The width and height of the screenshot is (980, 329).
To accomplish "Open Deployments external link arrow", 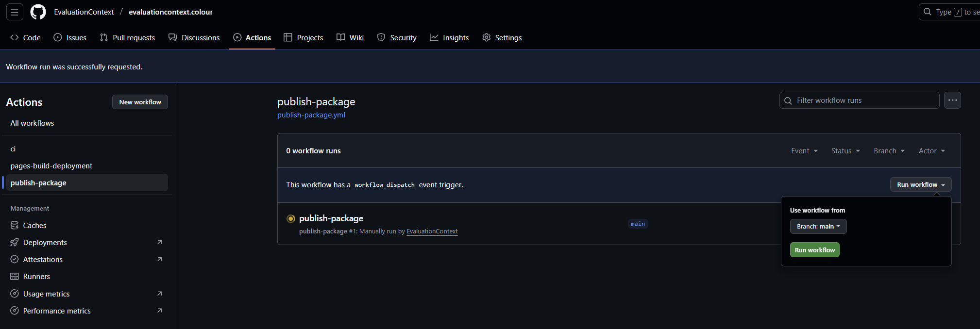I will coord(159,242).
